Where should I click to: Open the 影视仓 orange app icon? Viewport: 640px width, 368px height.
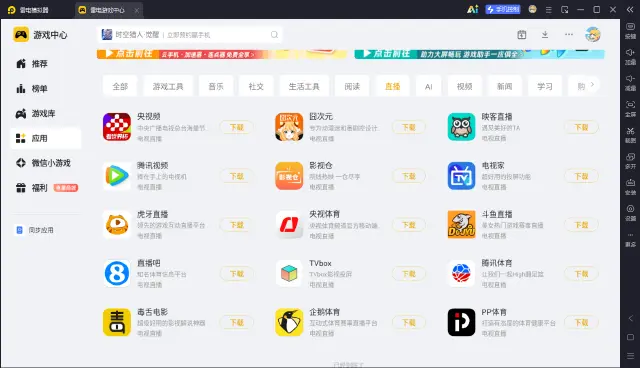289,176
